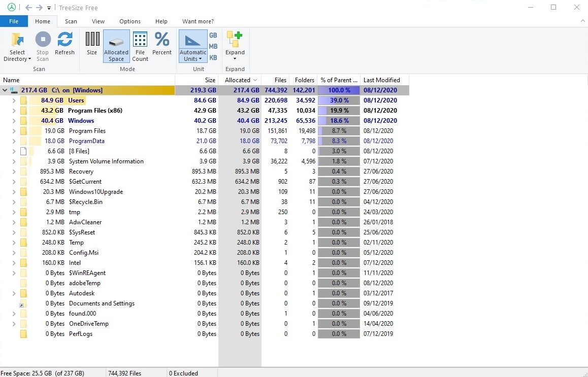Select the Config.Msi row
The height and width of the screenshot is (377, 588).
coord(204,253)
